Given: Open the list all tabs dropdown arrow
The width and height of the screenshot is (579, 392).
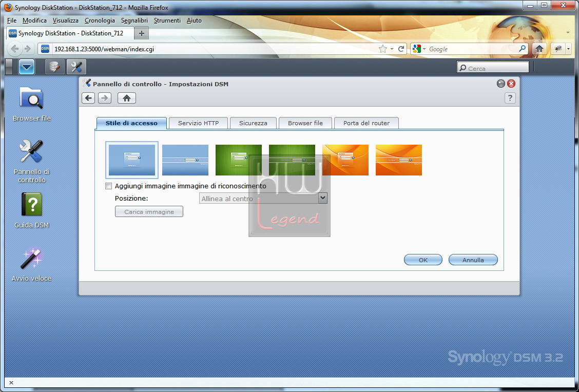Looking at the screenshot, I should (x=568, y=32).
